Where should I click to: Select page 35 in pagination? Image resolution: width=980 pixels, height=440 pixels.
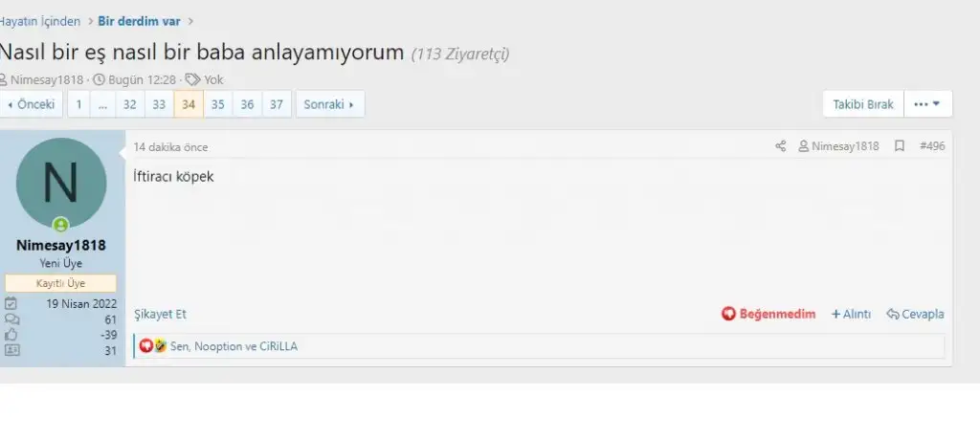217,104
